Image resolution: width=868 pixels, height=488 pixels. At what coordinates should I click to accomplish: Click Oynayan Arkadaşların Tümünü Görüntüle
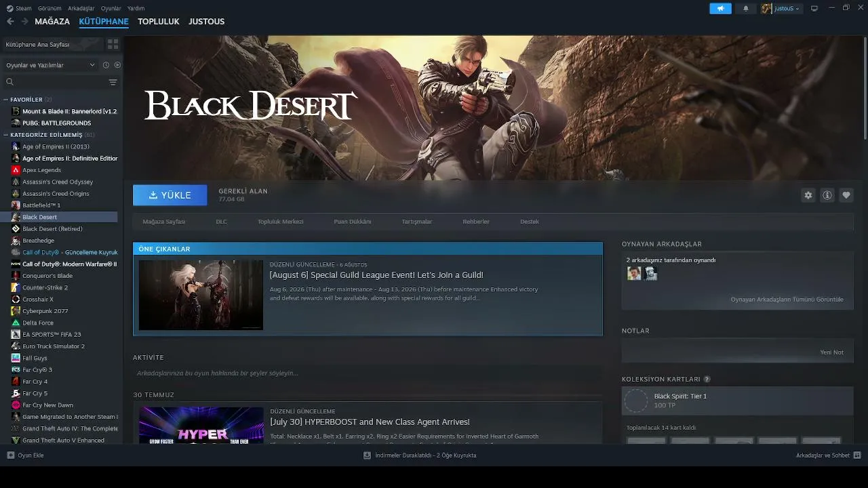click(787, 300)
